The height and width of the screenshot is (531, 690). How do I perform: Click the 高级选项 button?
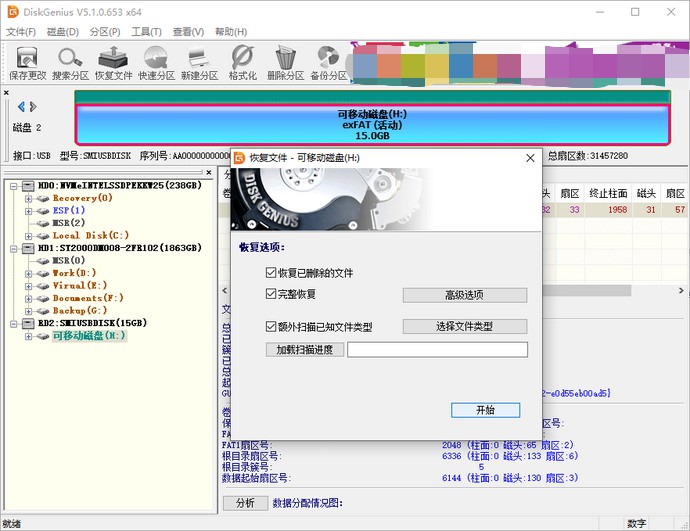464,295
